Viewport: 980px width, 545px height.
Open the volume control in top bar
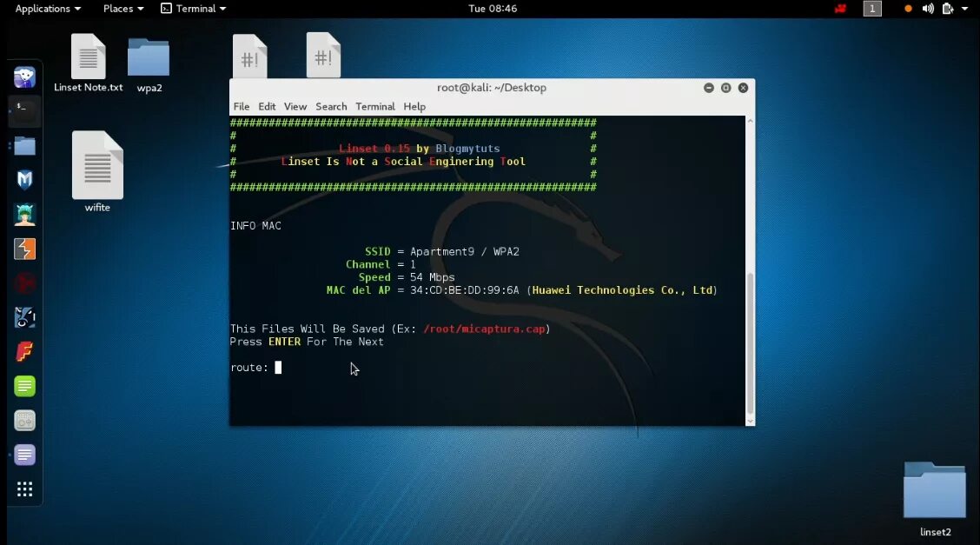(928, 9)
